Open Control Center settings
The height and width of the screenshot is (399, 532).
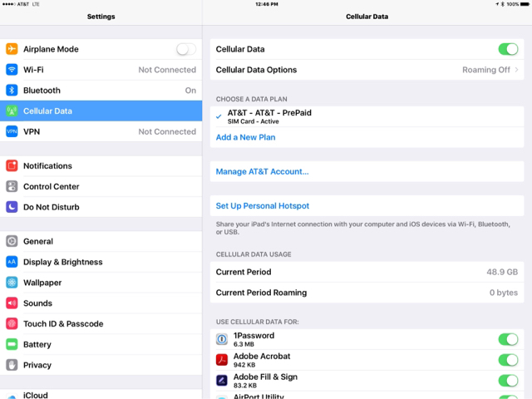pos(101,186)
